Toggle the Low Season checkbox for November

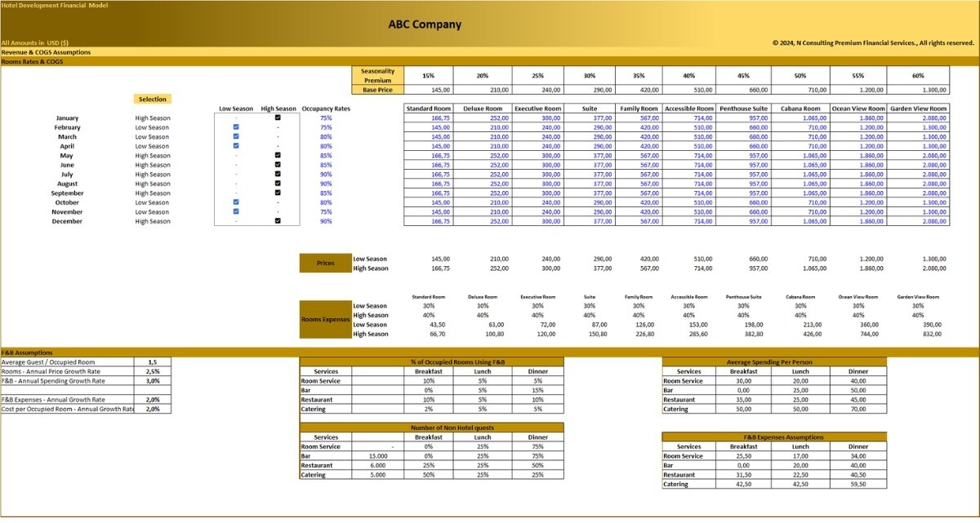pyautogui.click(x=236, y=211)
